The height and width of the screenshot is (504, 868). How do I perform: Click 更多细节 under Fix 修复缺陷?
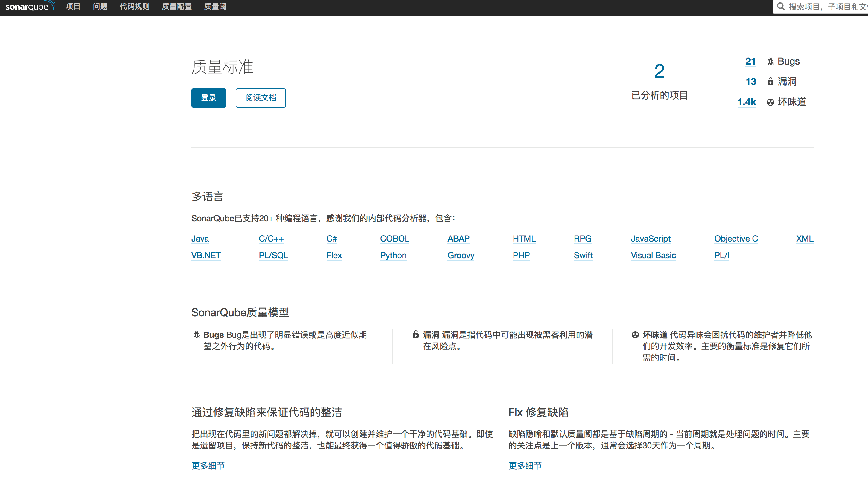[525, 466]
